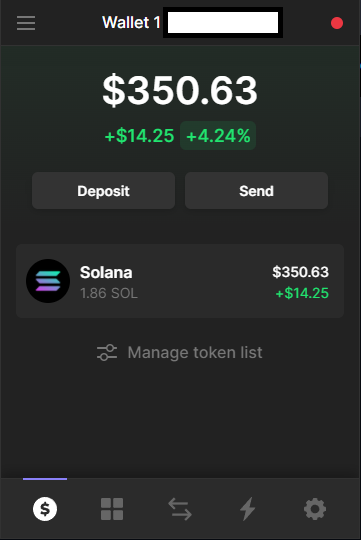Open the settings gear tab

click(315, 509)
